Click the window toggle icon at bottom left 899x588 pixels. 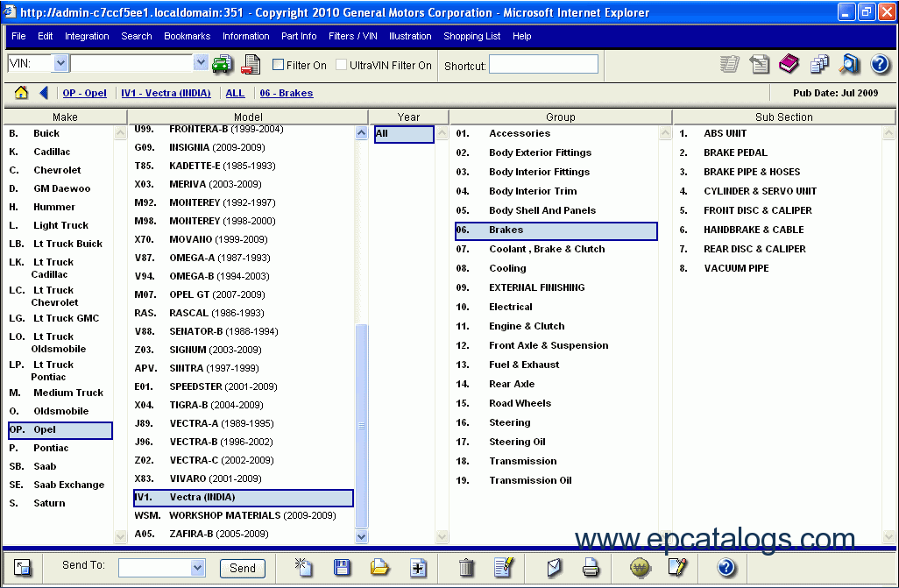tap(23, 567)
